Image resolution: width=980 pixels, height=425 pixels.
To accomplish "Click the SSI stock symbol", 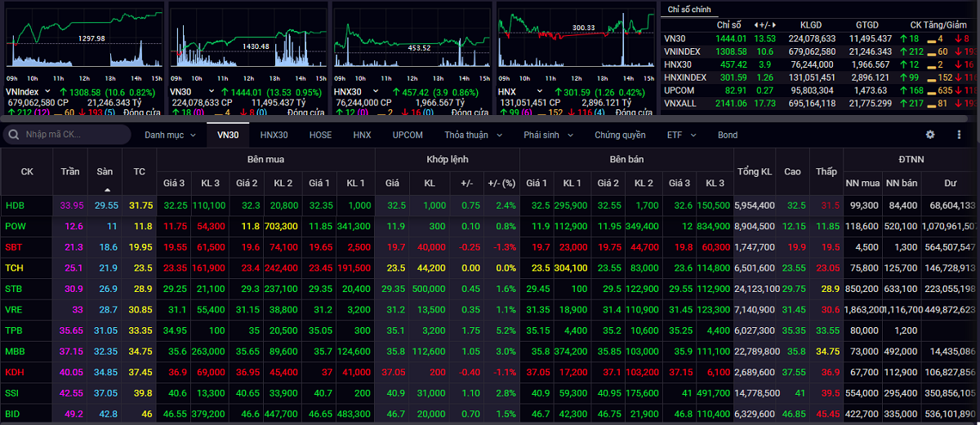I will click(x=13, y=392).
